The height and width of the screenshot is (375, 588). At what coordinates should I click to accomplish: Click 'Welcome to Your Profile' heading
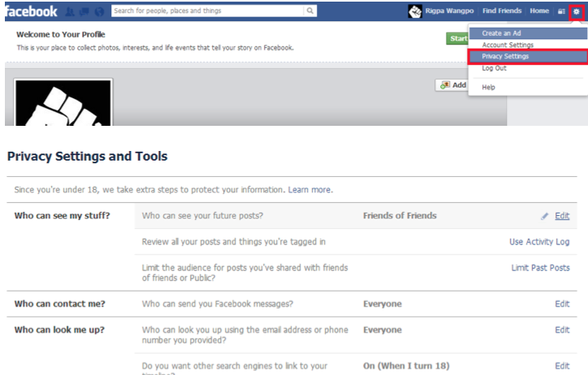click(61, 34)
